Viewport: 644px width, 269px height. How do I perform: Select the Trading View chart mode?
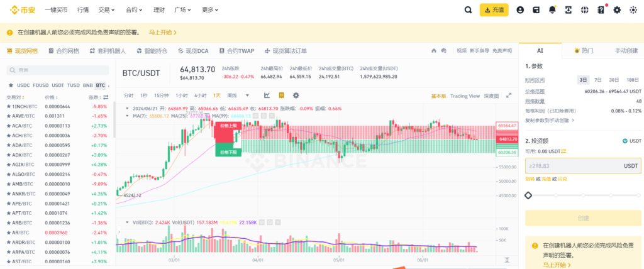click(465, 96)
